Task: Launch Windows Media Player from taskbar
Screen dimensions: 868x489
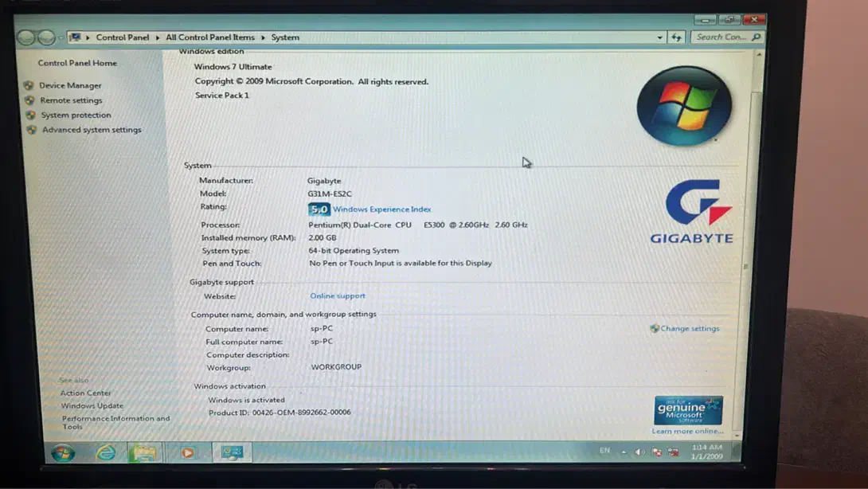Action: click(x=187, y=452)
